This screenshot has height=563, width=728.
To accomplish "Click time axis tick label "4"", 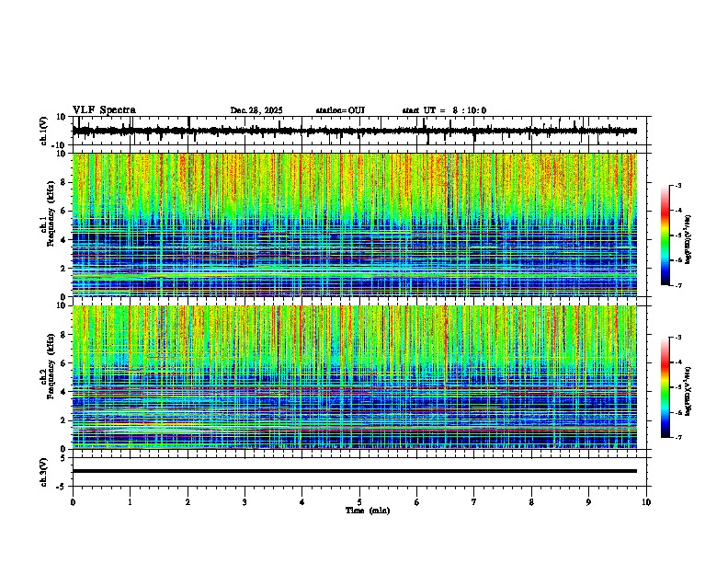I will pyautogui.click(x=302, y=502).
